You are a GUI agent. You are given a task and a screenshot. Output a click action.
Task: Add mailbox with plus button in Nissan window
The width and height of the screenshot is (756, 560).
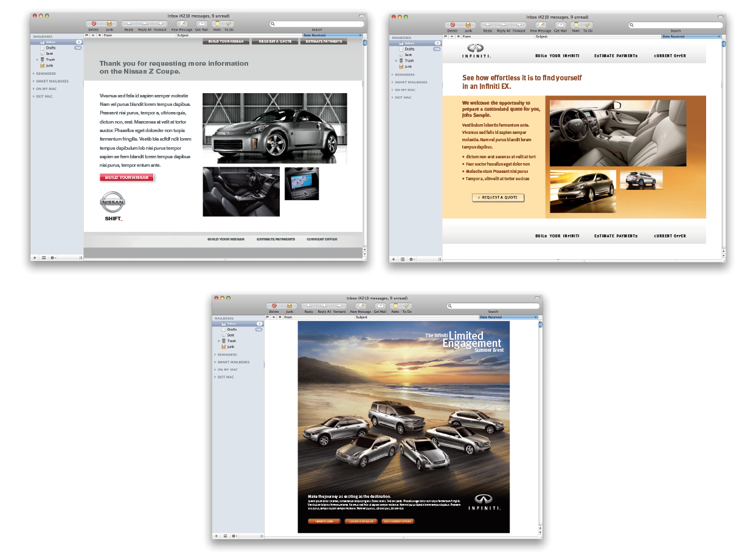pos(35,257)
